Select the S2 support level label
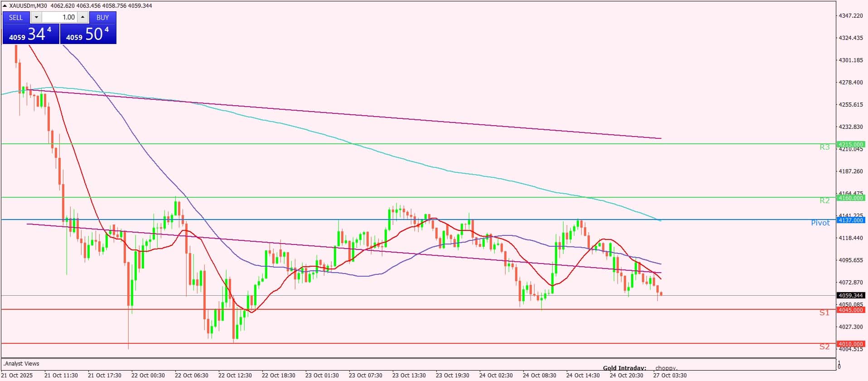The height and width of the screenshot is (381, 868). pos(824,347)
